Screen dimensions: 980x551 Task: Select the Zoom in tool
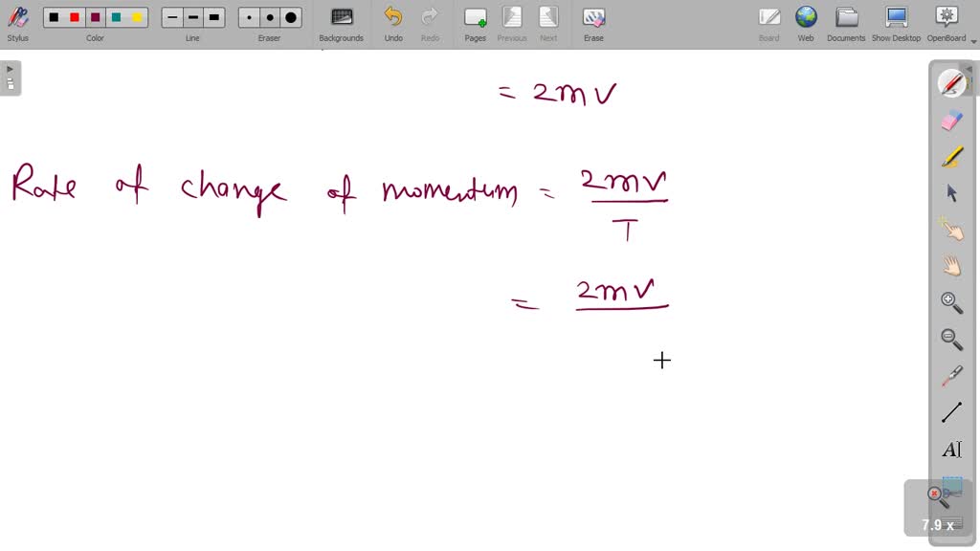951,303
